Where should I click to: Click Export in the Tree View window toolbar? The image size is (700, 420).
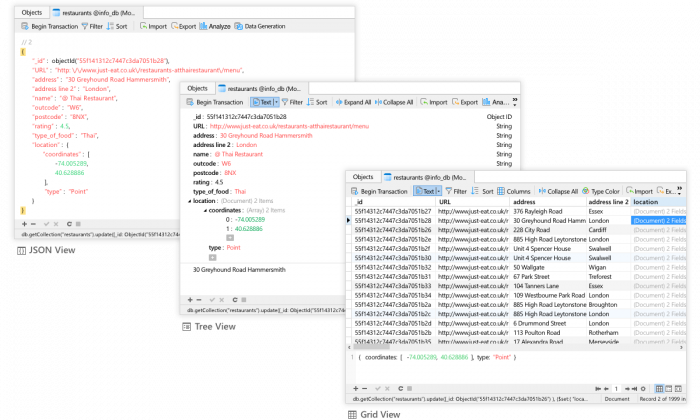click(x=465, y=102)
